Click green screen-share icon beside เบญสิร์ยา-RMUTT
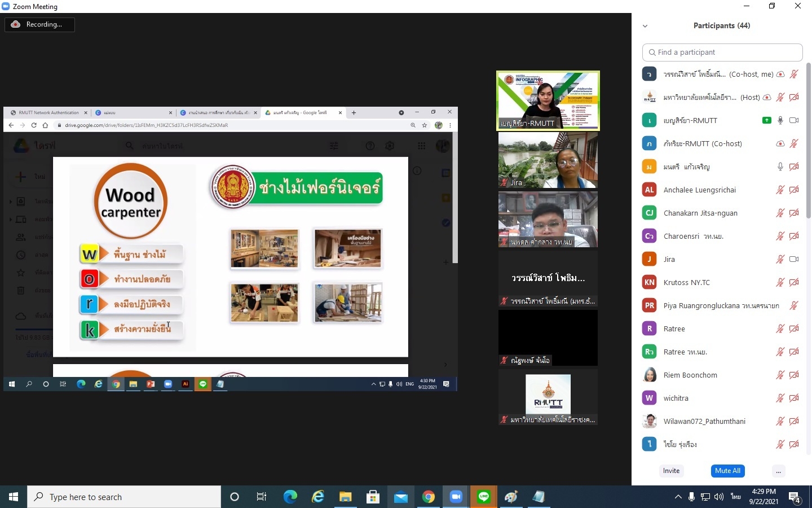Viewport: 812px width, 508px height. coord(766,120)
